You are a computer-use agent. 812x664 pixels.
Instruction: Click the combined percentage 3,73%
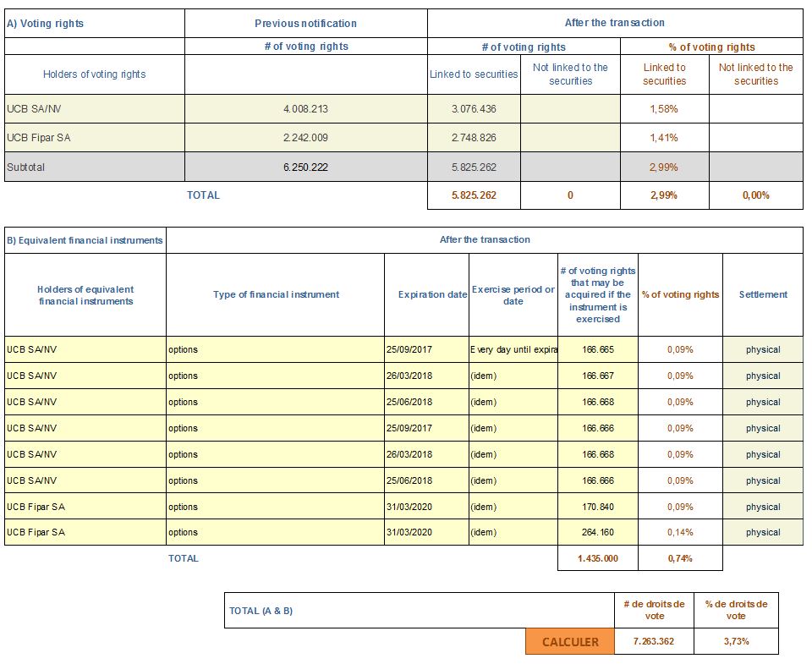pos(737,642)
